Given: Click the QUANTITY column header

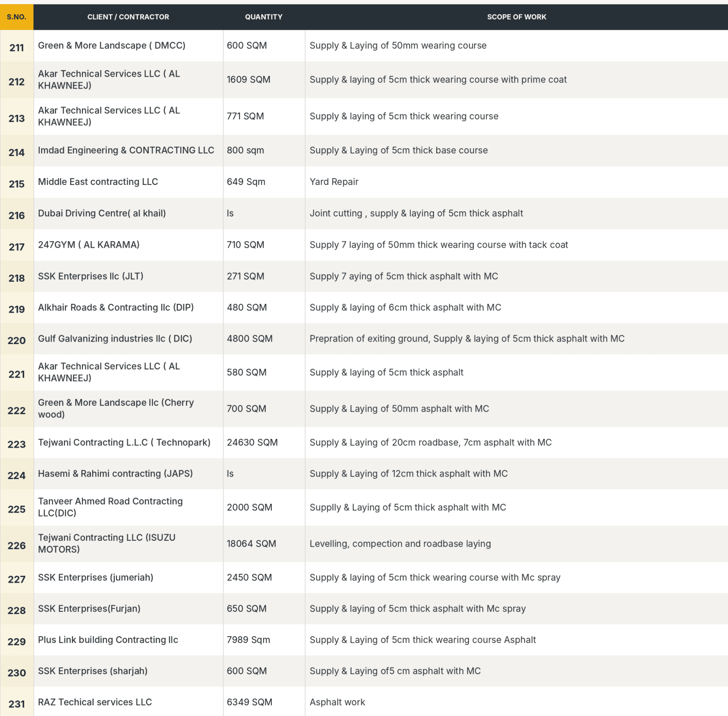Looking at the screenshot, I should coord(264,17).
